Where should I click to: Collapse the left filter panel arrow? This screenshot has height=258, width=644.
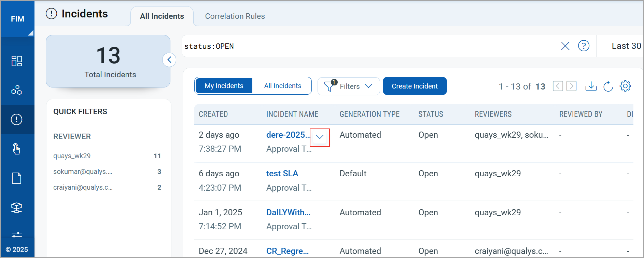[169, 60]
